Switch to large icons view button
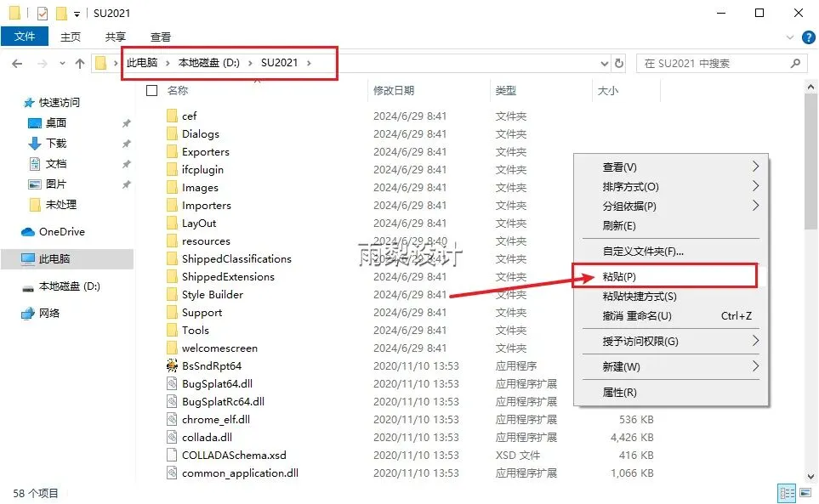The height and width of the screenshot is (504, 819). [x=805, y=492]
